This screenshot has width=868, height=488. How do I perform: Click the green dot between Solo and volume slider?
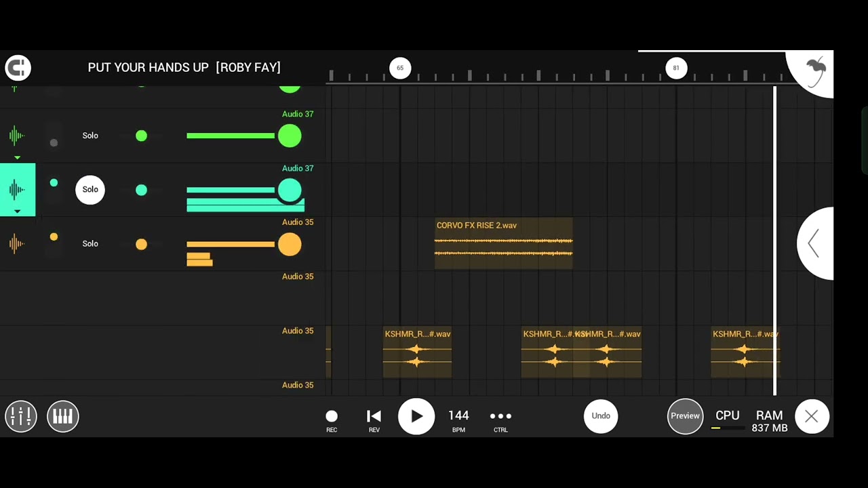click(141, 136)
